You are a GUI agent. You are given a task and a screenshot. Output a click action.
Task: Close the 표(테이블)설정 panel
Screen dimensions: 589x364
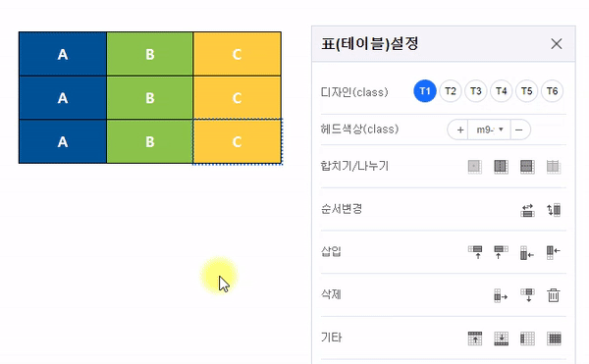point(557,44)
